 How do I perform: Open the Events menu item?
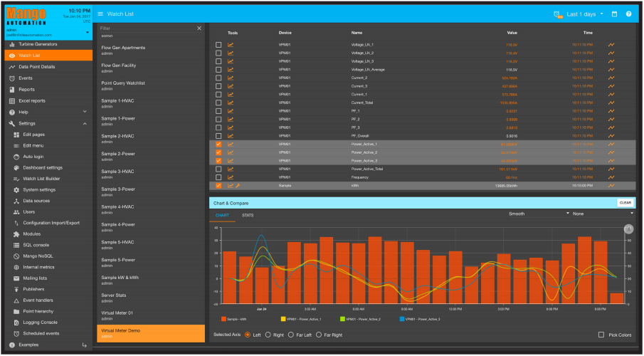click(25, 78)
